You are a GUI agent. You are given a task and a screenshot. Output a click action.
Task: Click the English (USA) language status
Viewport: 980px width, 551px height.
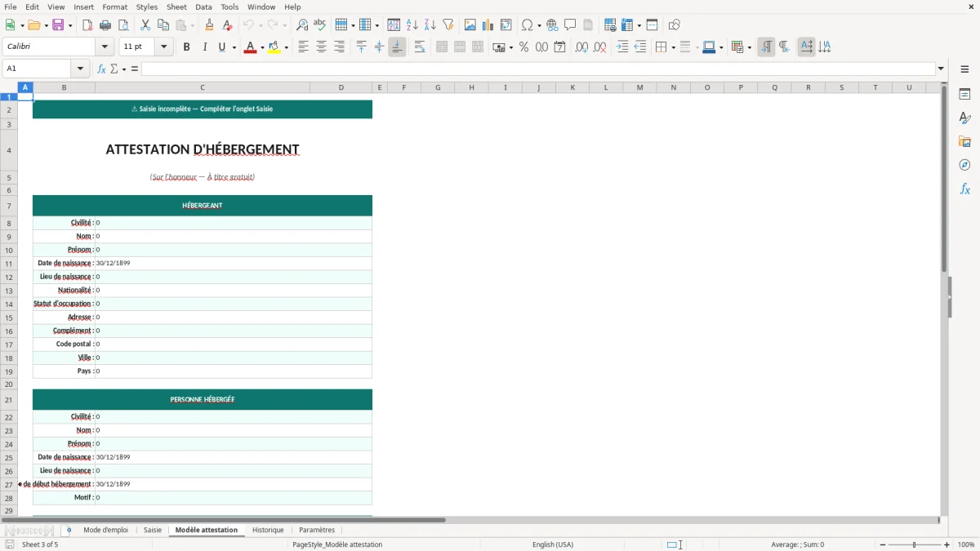tap(553, 544)
